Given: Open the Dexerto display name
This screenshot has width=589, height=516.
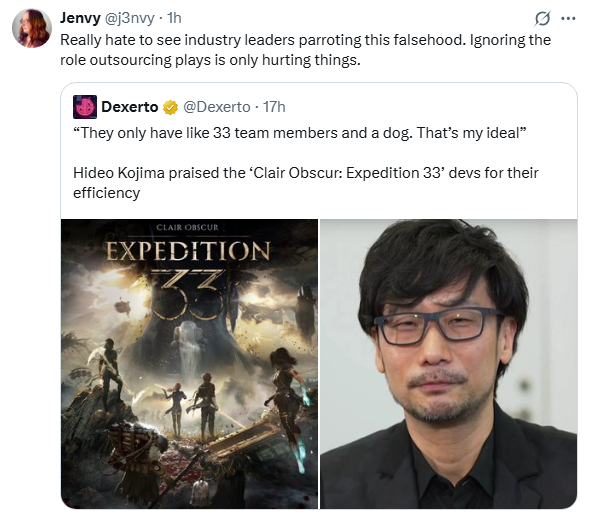Looking at the screenshot, I should pyautogui.click(x=130, y=107).
